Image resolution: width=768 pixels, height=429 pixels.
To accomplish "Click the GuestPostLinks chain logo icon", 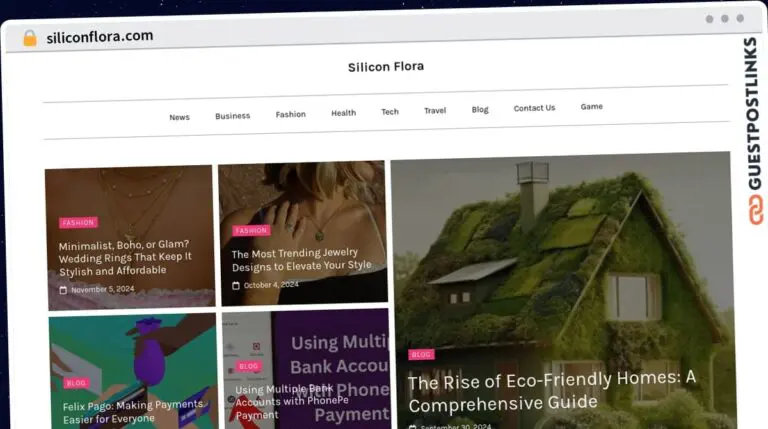I will pyautogui.click(x=756, y=210).
